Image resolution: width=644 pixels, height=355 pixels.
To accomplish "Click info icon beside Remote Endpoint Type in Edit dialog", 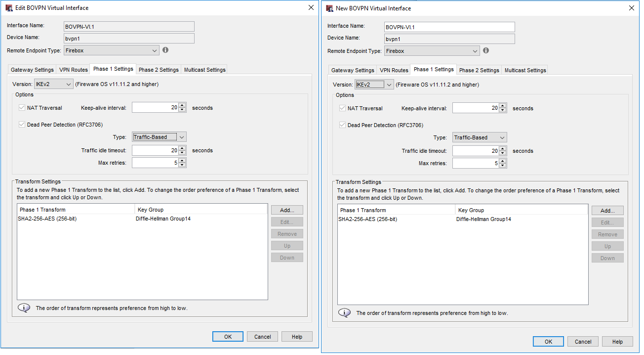I will point(165,50).
